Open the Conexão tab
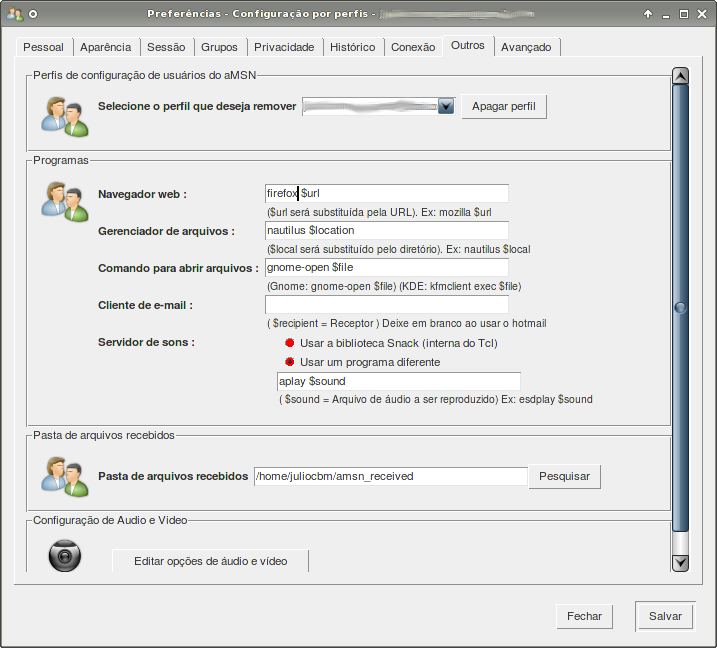This screenshot has width=717, height=648. pyautogui.click(x=413, y=47)
